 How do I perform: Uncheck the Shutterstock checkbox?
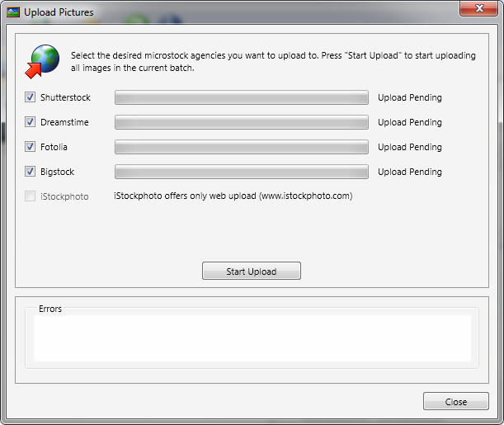click(31, 97)
